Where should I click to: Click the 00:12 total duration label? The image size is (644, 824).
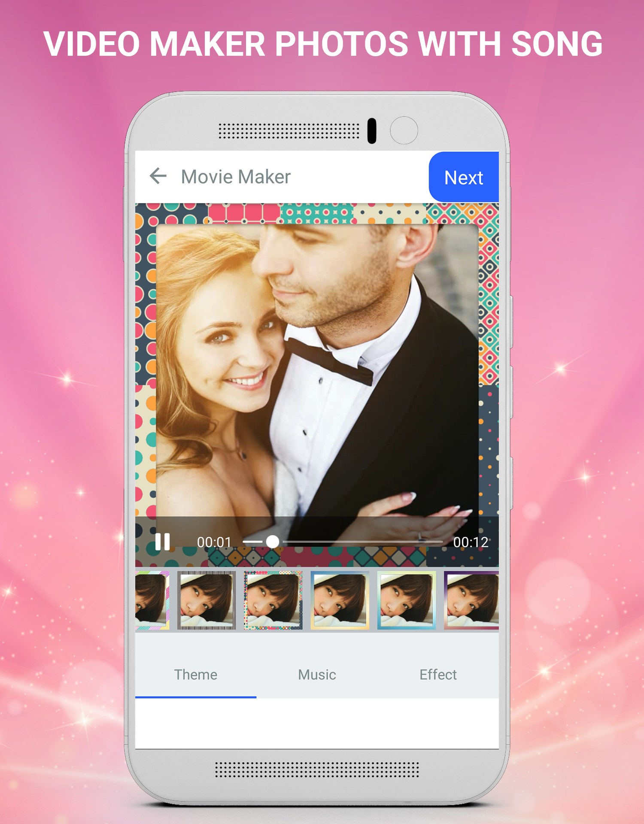pyautogui.click(x=471, y=542)
